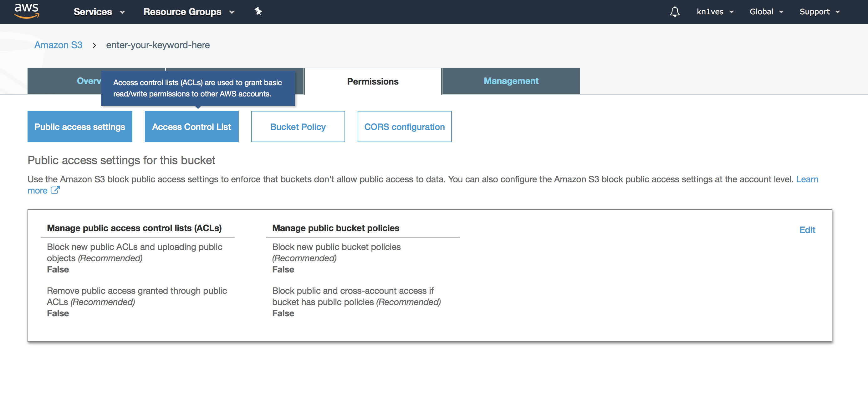Click the Manage public access control lists heading
This screenshot has height=404, width=868.
click(134, 228)
